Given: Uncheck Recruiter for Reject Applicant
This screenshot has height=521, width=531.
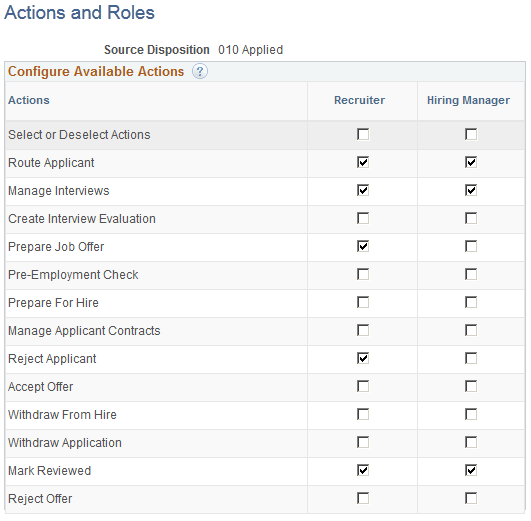Looking at the screenshot, I should (x=363, y=358).
